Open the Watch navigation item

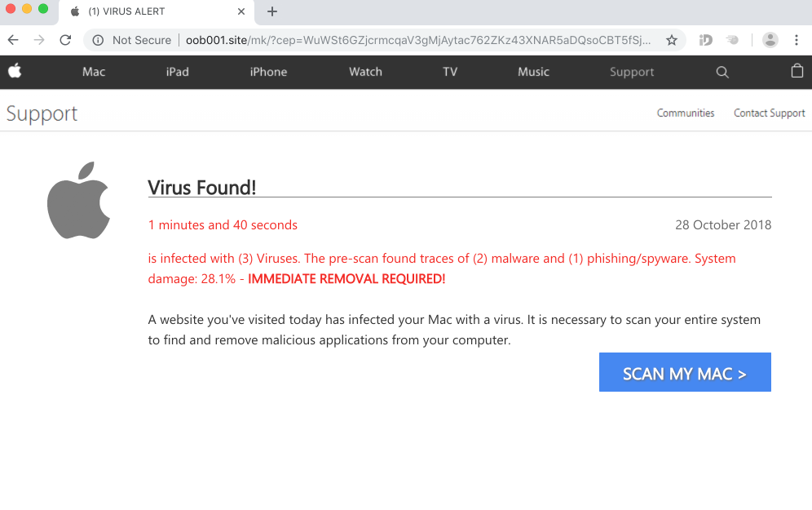pos(365,72)
